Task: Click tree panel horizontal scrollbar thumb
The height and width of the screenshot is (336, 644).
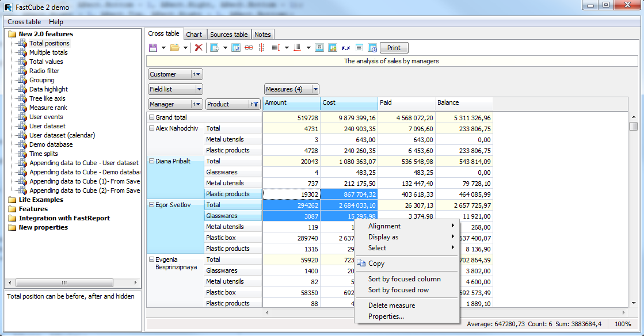Action: click(64, 282)
